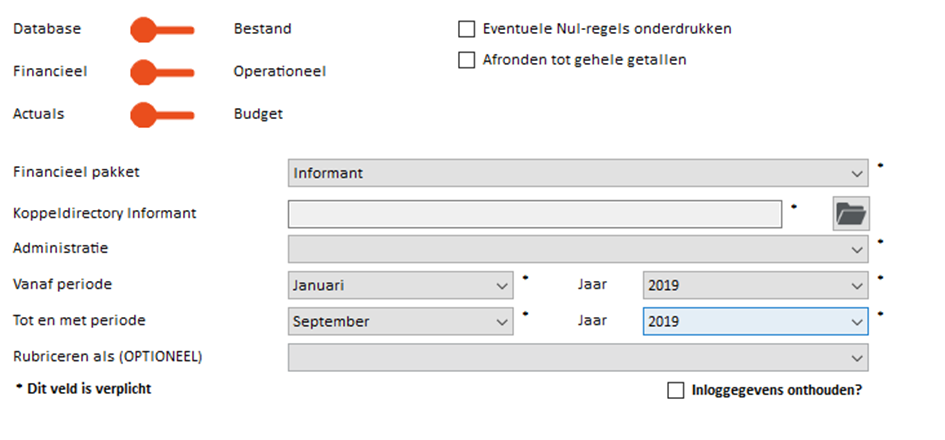Toggle the Actuals / Budget switch
Viewport: 945px width, 440px height.
coord(162,115)
